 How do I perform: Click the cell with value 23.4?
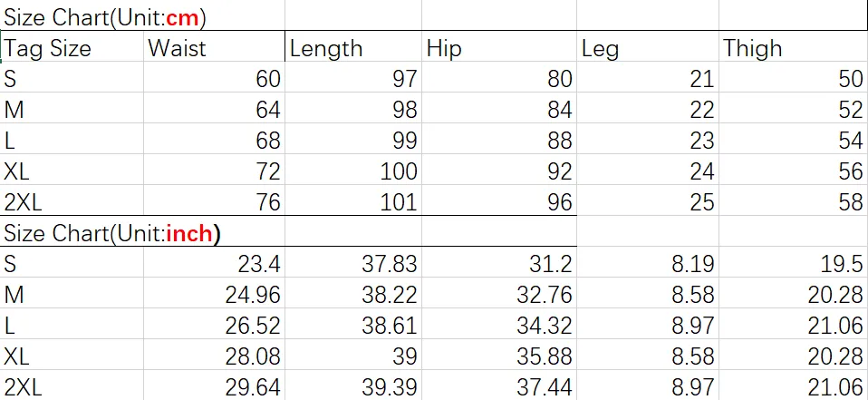point(214,262)
